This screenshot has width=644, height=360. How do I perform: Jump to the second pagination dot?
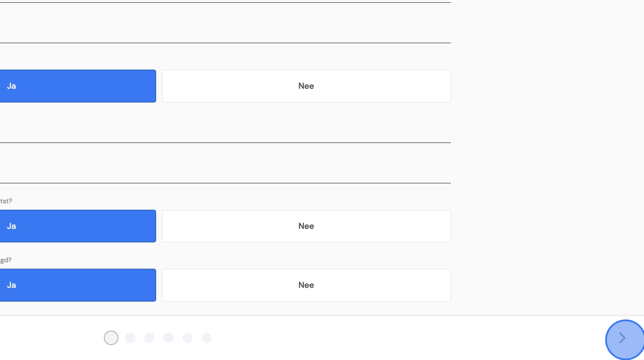130,338
